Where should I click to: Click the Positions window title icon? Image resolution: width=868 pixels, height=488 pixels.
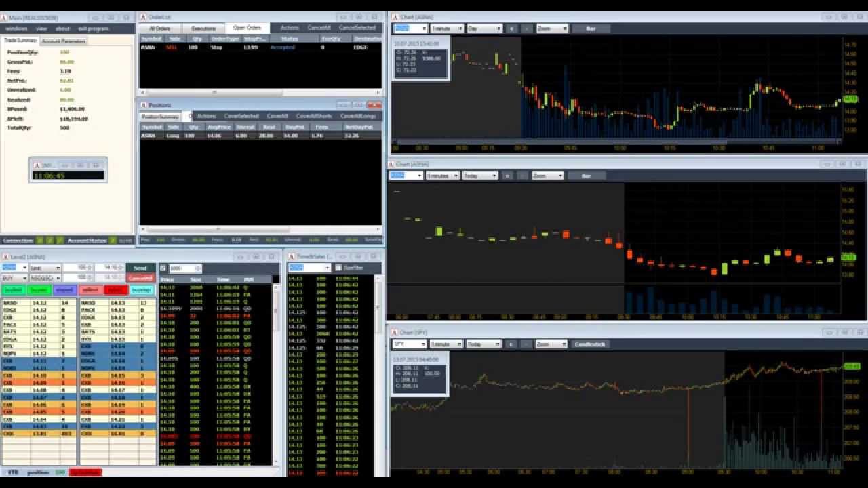[x=144, y=105]
